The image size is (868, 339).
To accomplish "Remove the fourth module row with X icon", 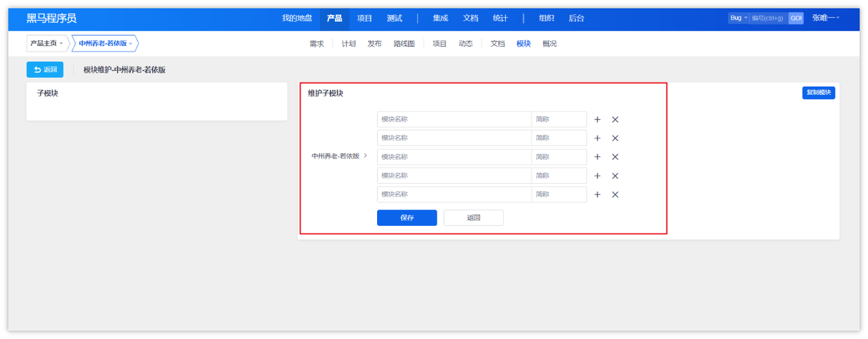I will (x=615, y=176).
